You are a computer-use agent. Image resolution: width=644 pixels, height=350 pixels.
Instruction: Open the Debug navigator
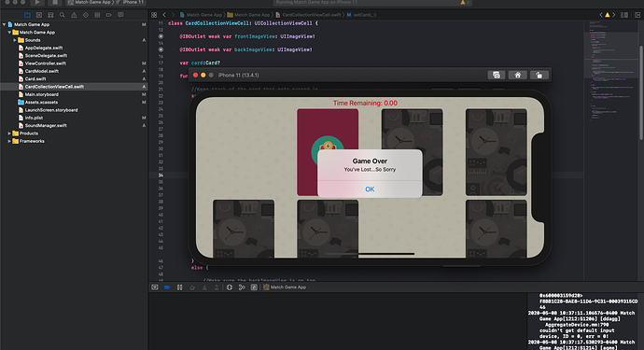97,15
